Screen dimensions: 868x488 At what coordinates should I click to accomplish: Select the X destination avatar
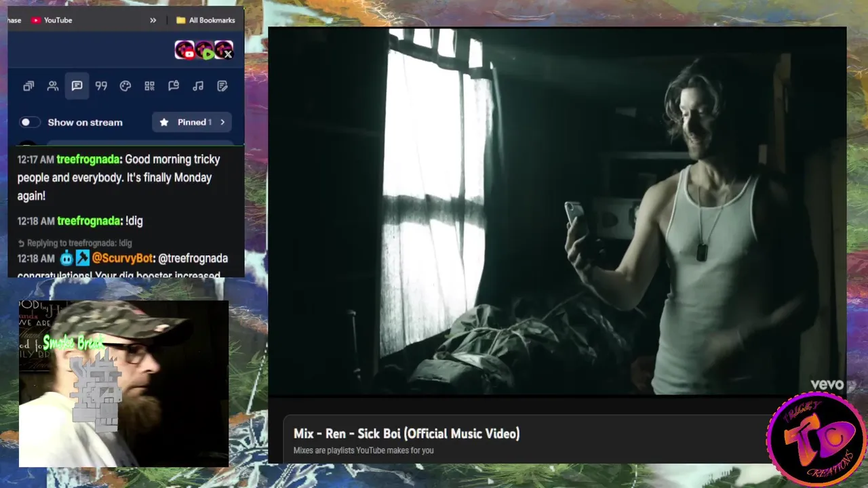(224, 50)
